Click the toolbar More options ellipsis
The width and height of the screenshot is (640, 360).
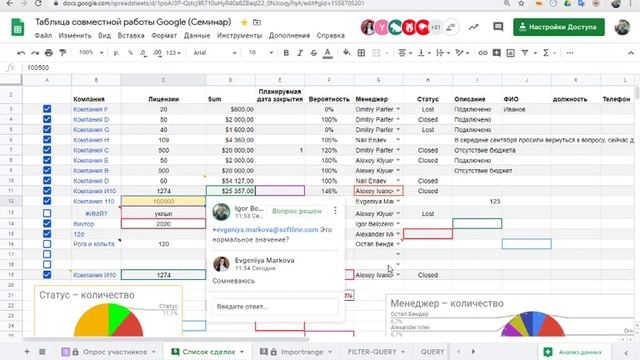pos(570,53)
